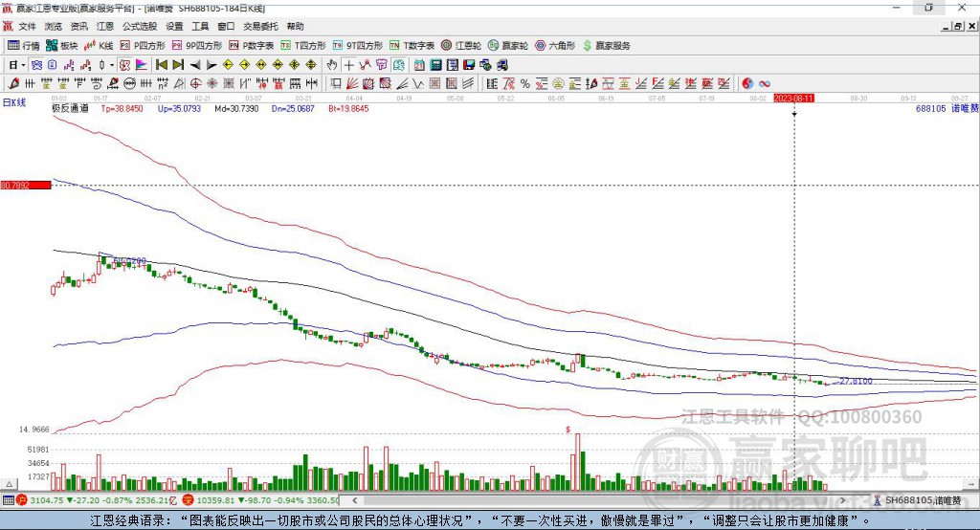Expand the 日 period dropdown
Image resolution: width=980 pixels, height=530 pixels.
[16, 65]
